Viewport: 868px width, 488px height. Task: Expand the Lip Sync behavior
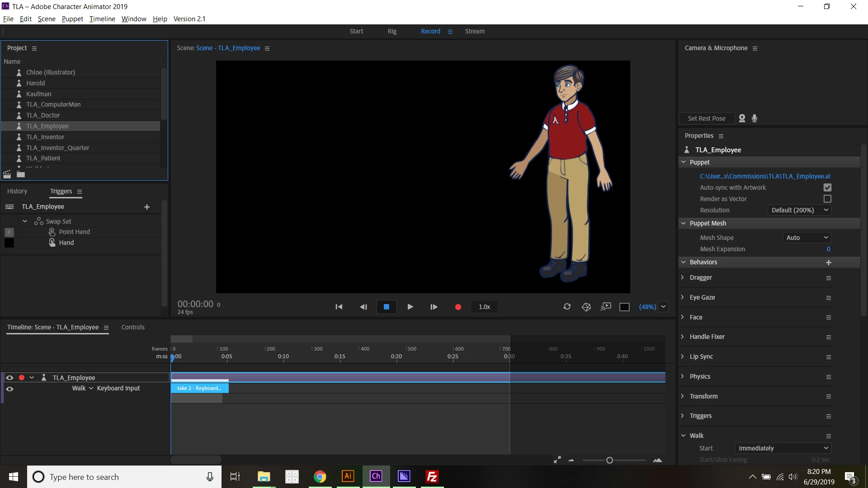click(x=683, y=357)
